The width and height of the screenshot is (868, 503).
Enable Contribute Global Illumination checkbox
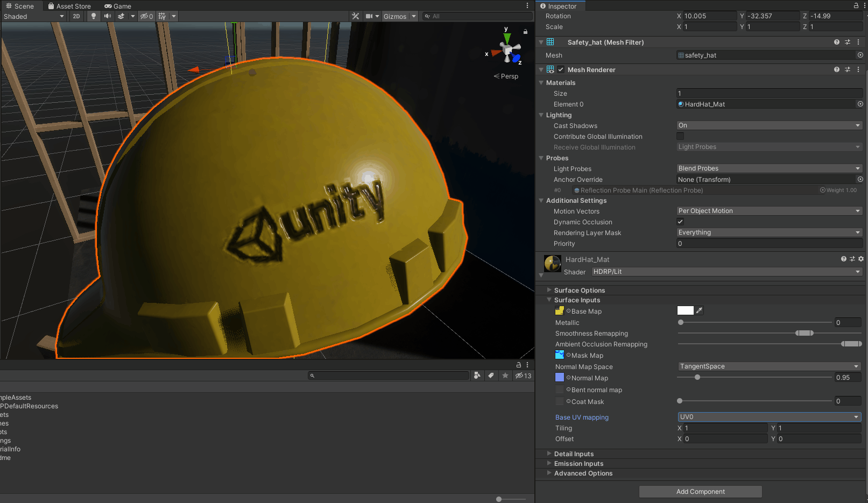(680, 136)
